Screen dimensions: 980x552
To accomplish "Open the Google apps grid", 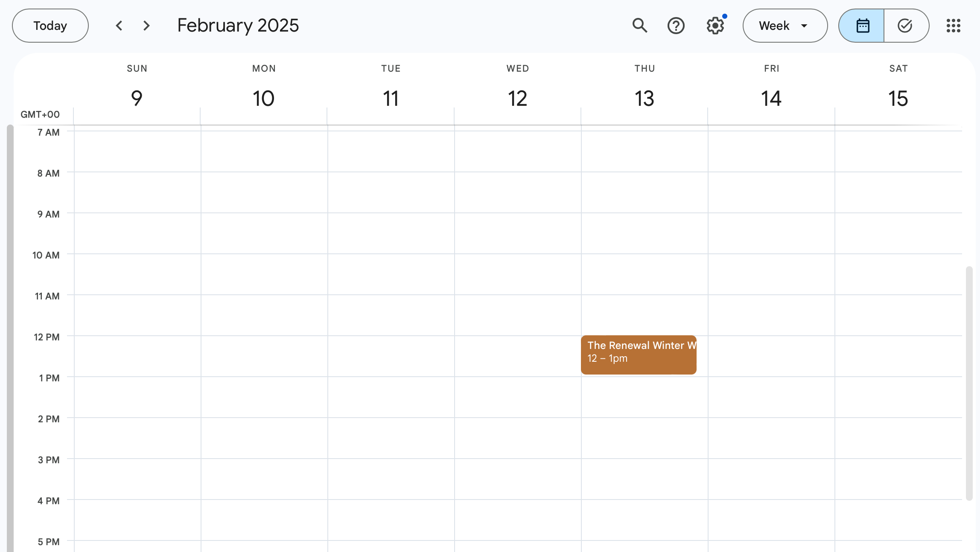I will (x=953, y=26).
